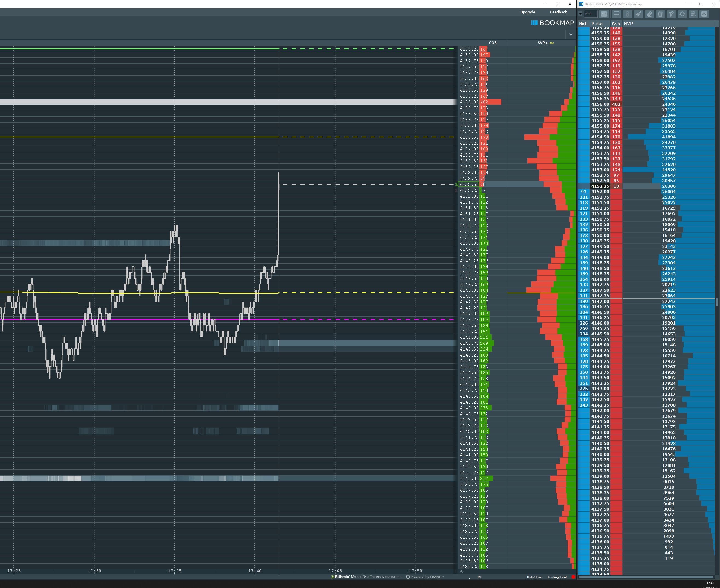Click the red recording status indicator
This screenshot has height=588, width=720.
(x=573, y=577)
